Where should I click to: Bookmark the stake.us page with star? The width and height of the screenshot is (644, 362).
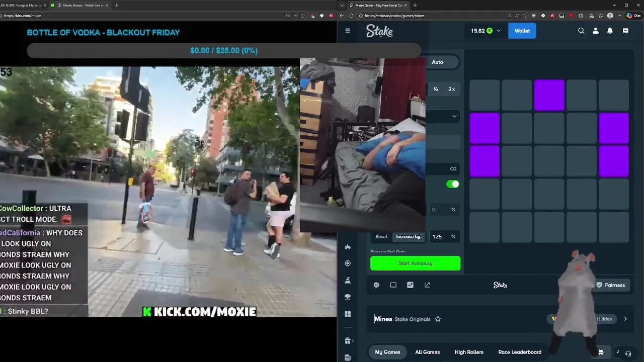pos(524,16)
